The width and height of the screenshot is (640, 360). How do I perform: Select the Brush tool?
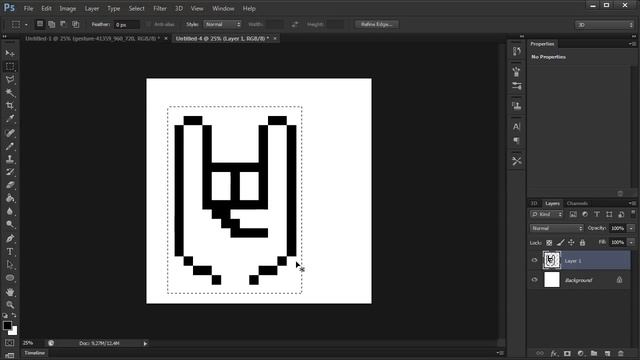10,146
